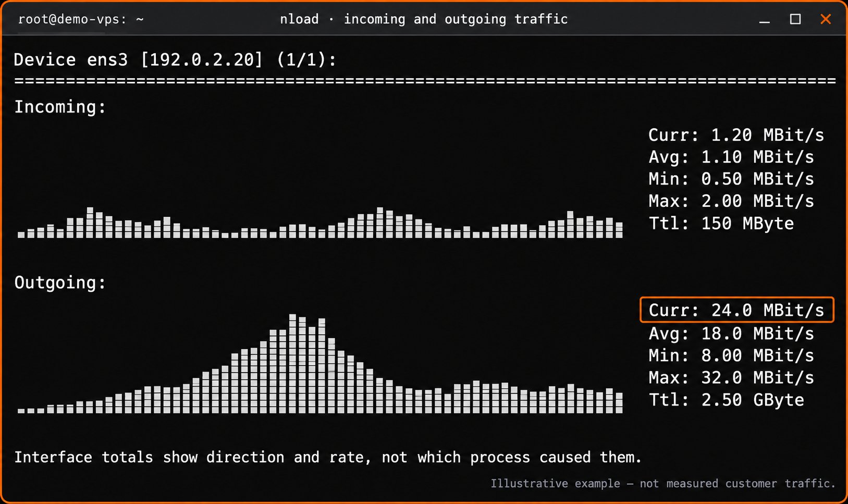
Task: Select outgoing 'Max: 32.0 MBit/s' value
Action: [731, 377]
